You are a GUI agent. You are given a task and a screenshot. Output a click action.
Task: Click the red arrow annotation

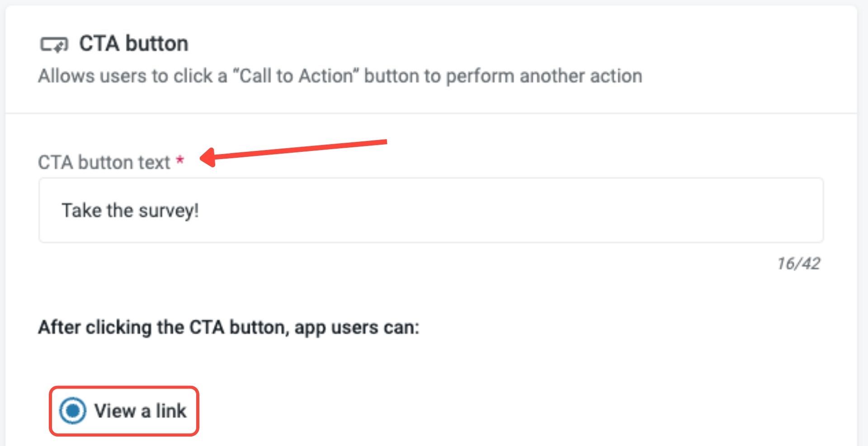294,150
